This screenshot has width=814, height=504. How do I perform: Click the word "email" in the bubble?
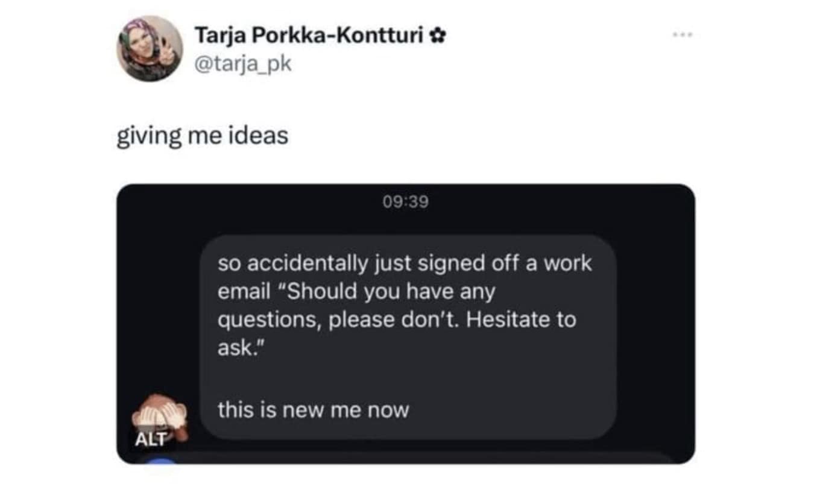point(244,292)
